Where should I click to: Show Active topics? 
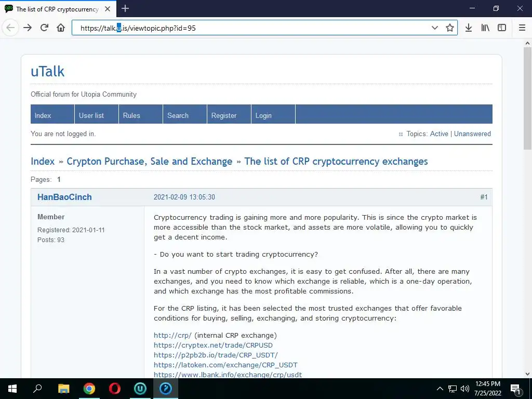coord(439,134)
